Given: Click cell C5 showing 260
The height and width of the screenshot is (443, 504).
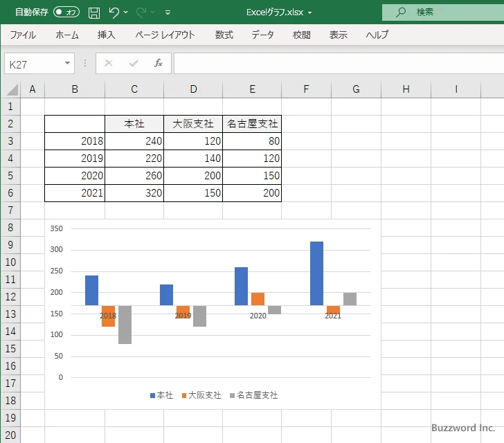Looking at the screenshot, I should (x=134, y=176).
